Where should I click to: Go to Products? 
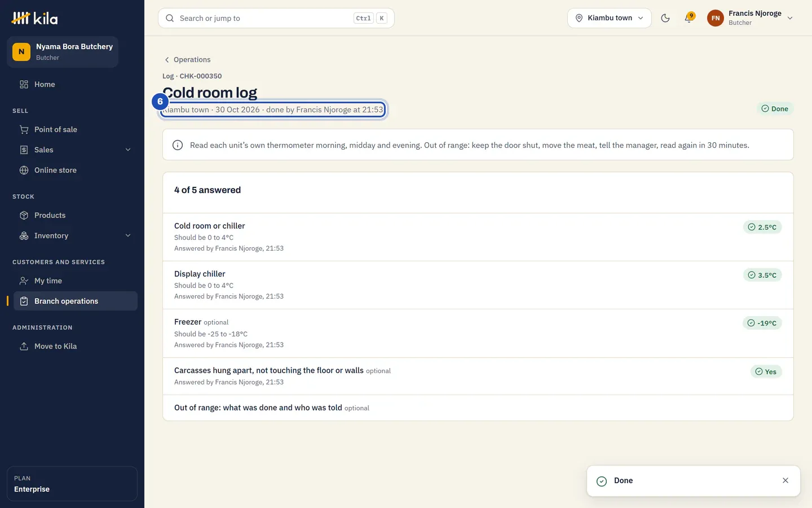tap(76, 215)
